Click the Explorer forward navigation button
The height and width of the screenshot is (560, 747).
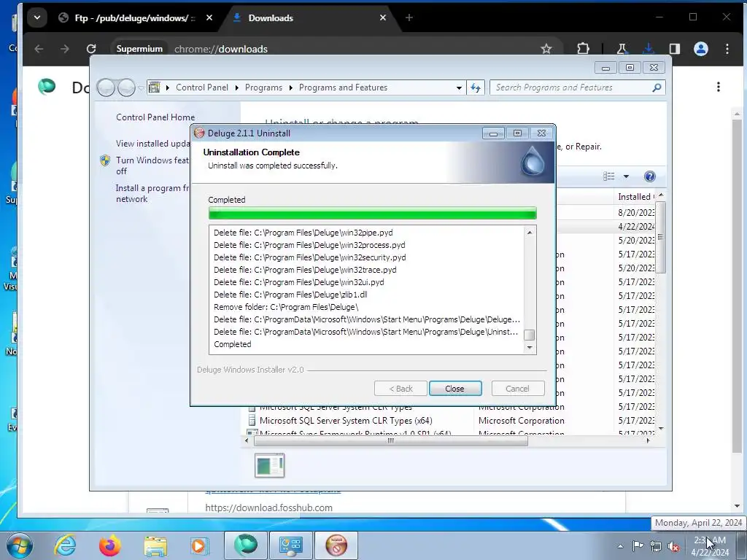126,87
